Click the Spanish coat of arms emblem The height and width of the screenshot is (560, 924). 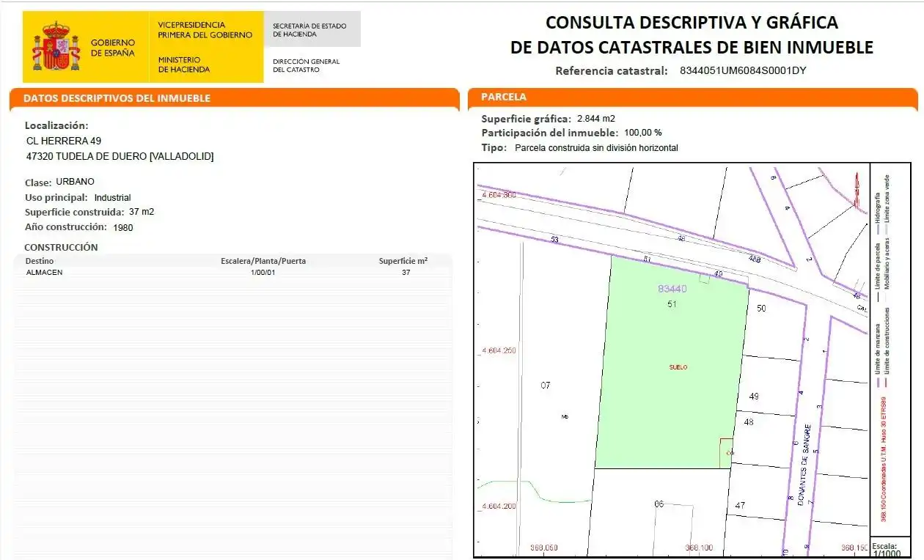56,46
